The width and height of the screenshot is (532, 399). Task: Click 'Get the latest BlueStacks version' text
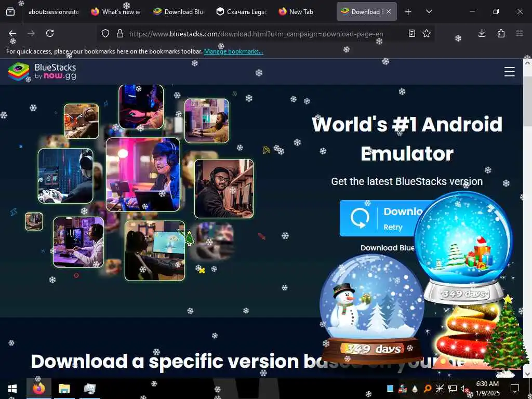pyautogui.click(x=407, y=181)
